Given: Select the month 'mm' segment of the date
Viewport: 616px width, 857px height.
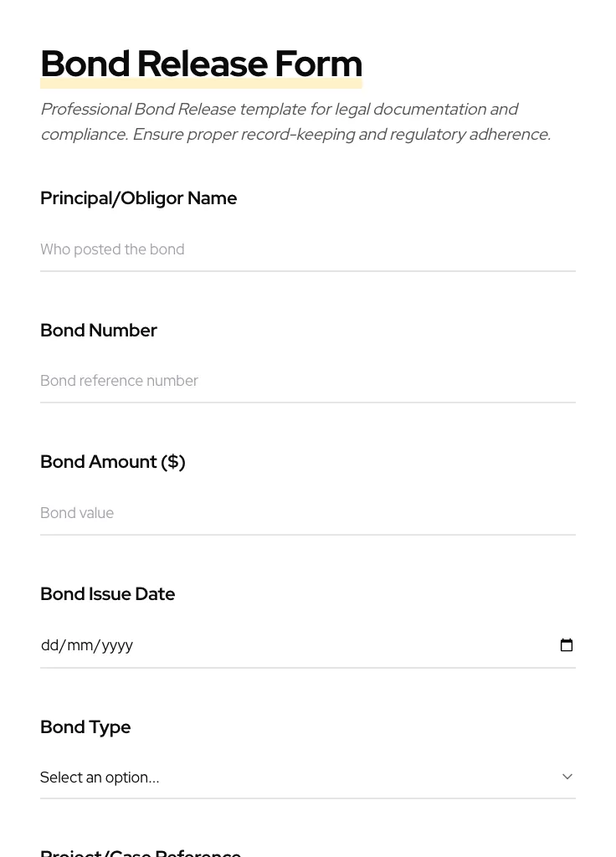Looking at the screenshot, I should (80, 645).
